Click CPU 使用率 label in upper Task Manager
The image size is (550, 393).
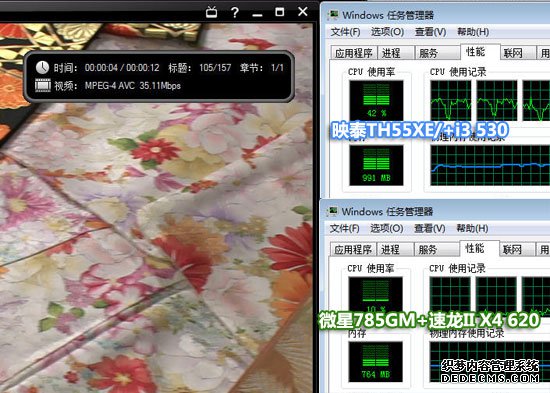[371, 72]
